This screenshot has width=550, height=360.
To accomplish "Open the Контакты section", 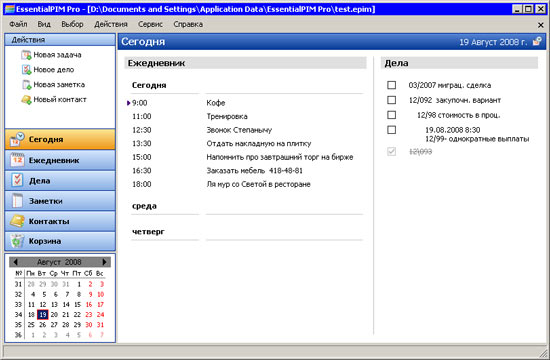I will (x=60, y=221).
